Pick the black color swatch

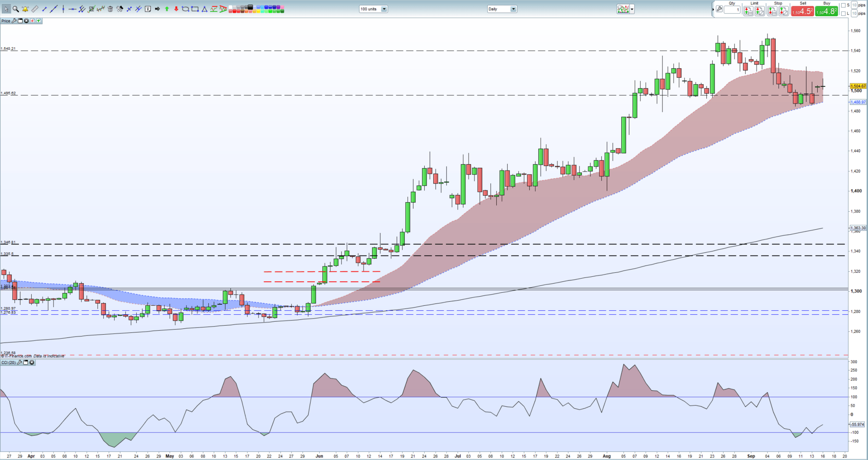250,7
